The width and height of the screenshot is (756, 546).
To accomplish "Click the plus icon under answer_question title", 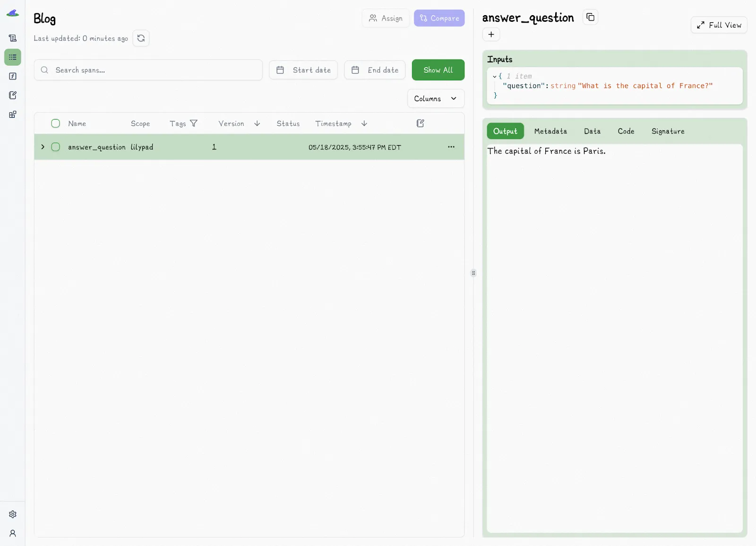I will [x=491, y=35].
